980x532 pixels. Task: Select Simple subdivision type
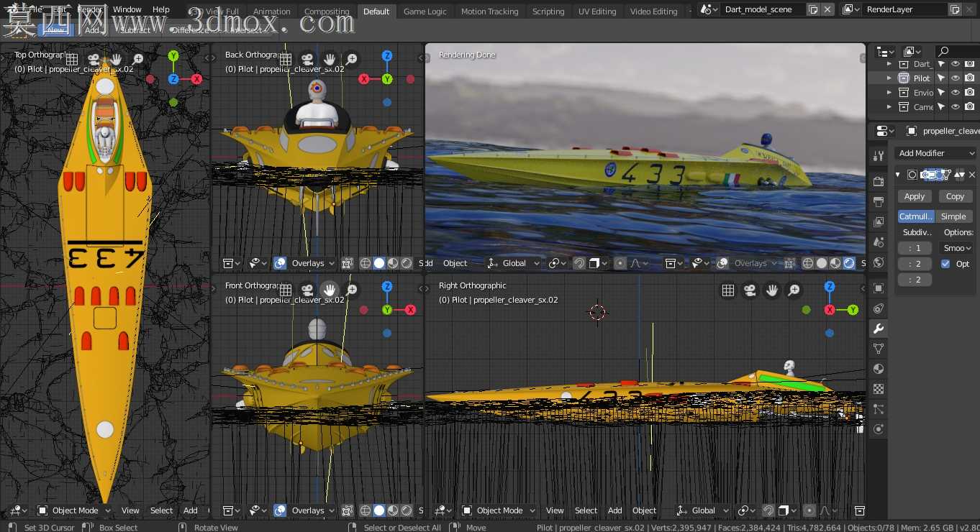[x=954, y=216]
